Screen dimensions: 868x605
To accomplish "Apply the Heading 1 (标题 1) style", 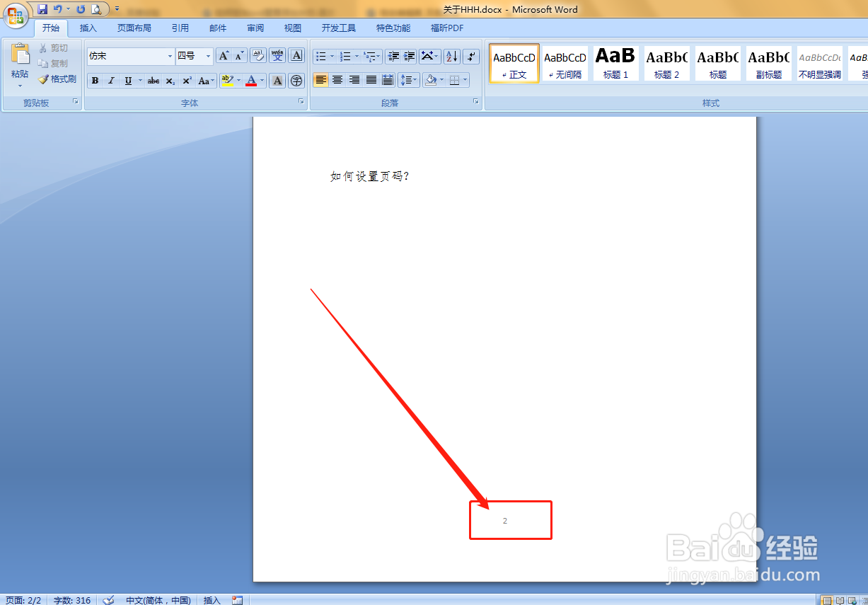I will [x=615, y=64].
